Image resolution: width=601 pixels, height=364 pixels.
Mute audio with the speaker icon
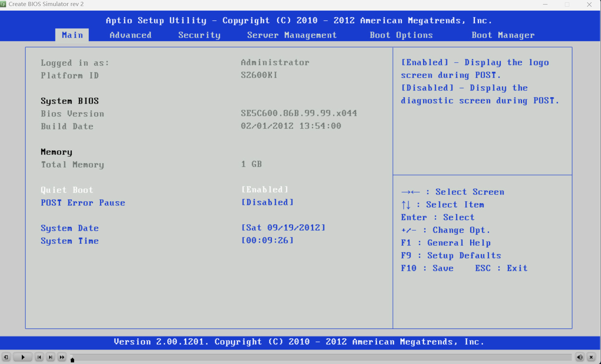pyautogui.click(x=580, y=357)
